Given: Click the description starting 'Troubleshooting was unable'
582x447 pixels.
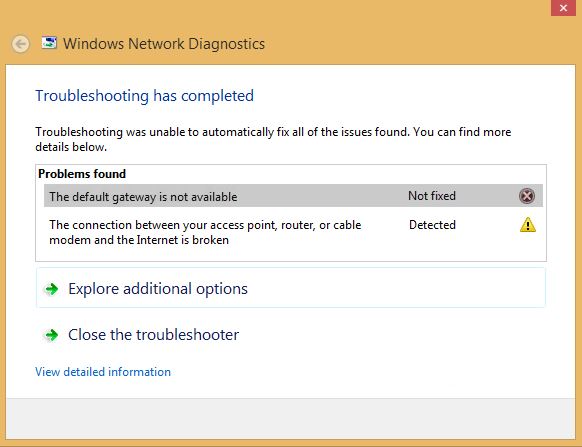Looking at the screenshot, I should tap(273, 139).
